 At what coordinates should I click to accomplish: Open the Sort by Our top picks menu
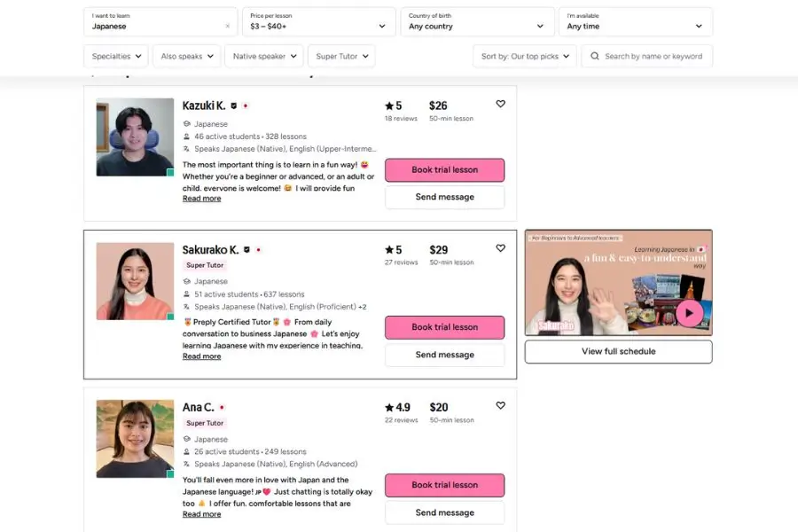point(525,56)
